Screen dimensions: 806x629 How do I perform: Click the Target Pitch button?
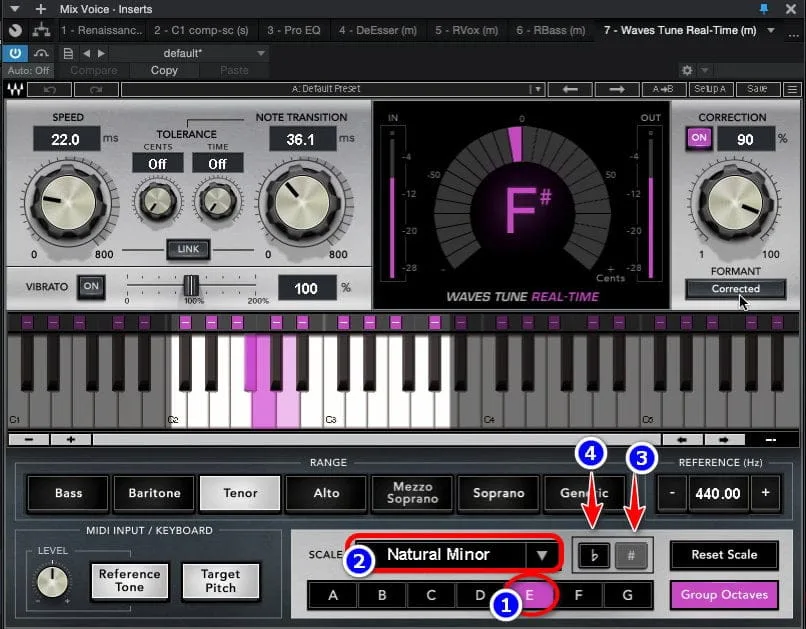tap(221, 581)
